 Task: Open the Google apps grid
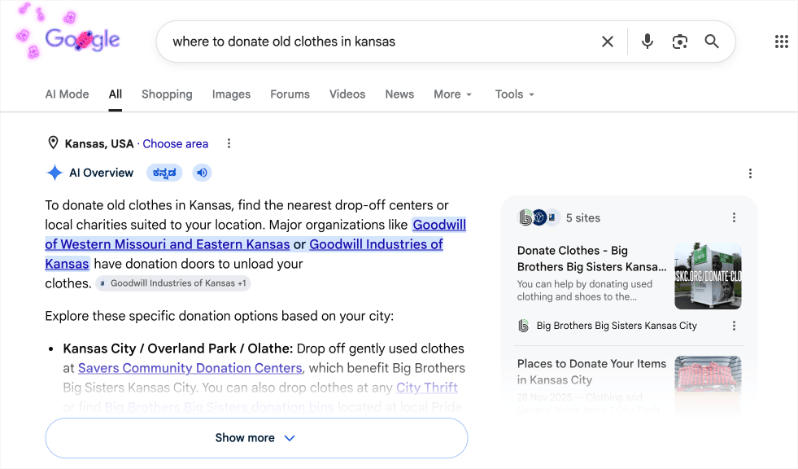781,42
